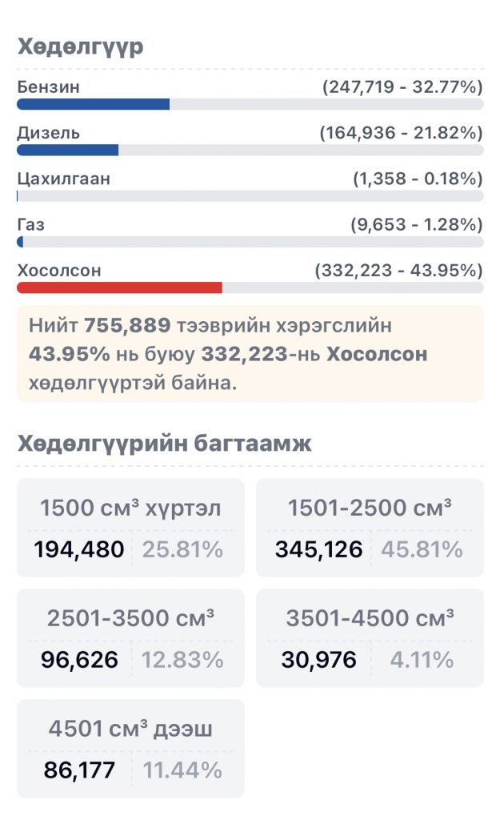Select the Хосолсон engine label

59,271
